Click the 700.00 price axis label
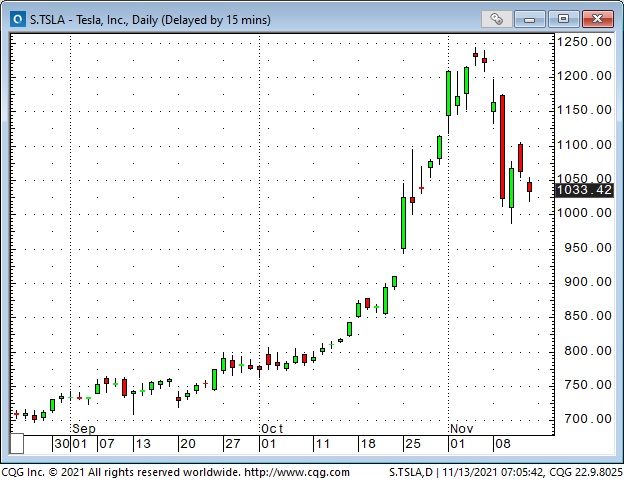Screen dimensions: 624x480 pyautogui.click(x=588, y=419)
